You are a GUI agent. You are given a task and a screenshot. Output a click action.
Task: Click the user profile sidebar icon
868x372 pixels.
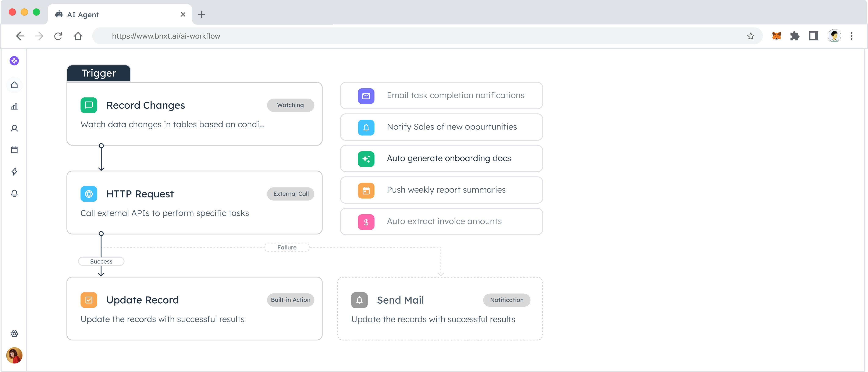coord(14,128)
